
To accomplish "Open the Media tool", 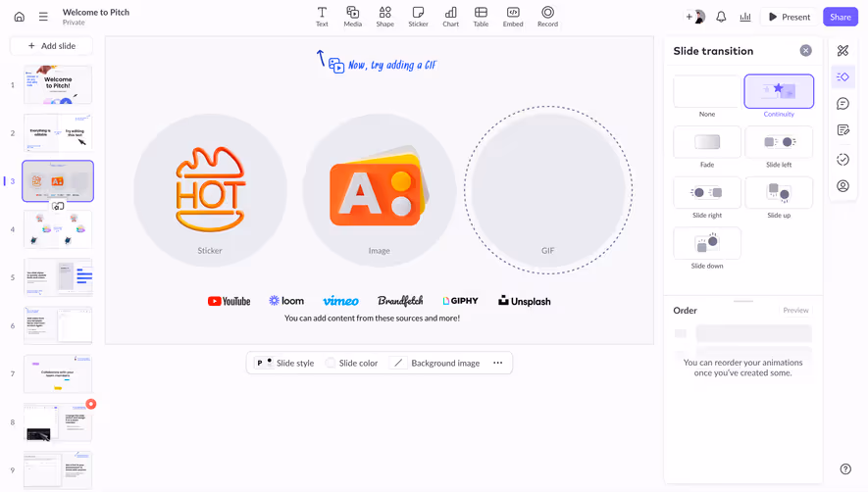I will 353,17.
